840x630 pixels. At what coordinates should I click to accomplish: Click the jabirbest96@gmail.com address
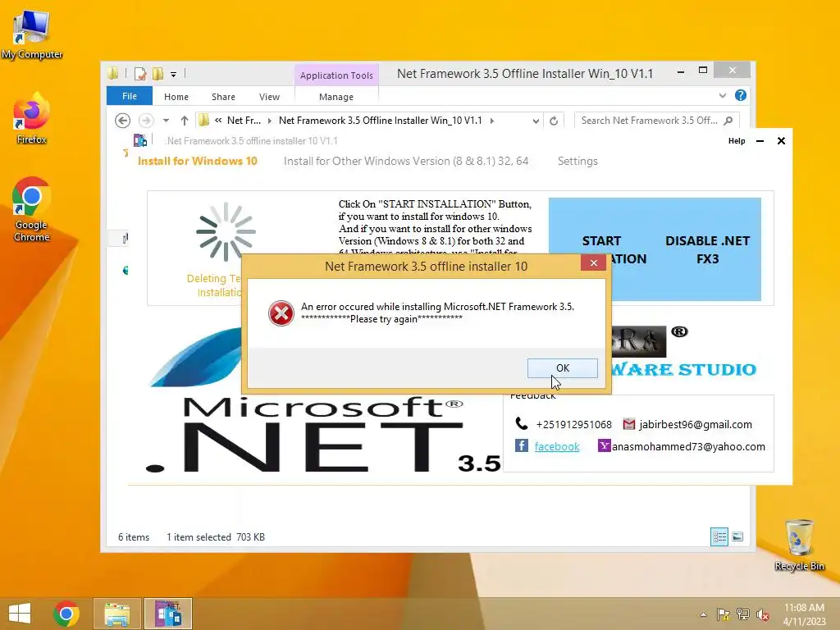pyautogui.click(x=696, y=425)
